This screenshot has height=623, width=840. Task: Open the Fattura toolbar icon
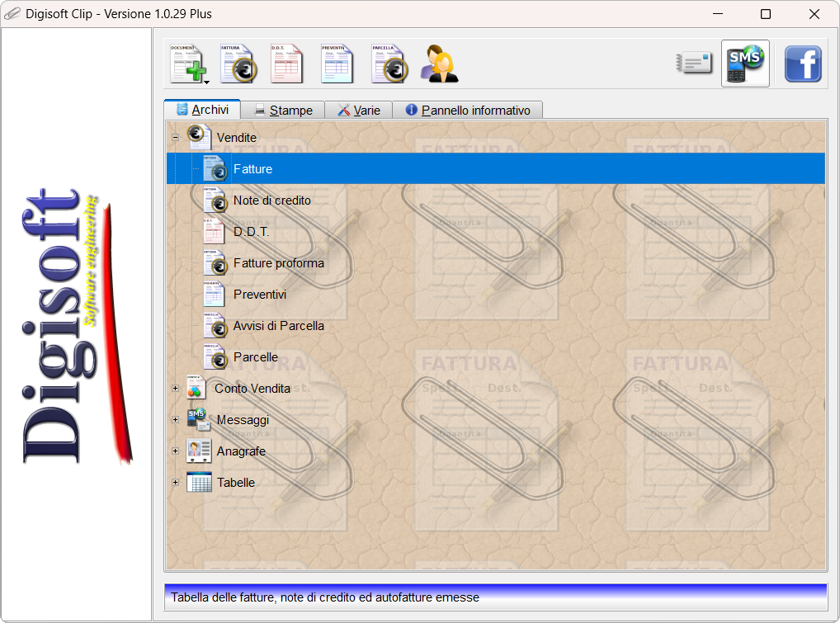point(238,64)
